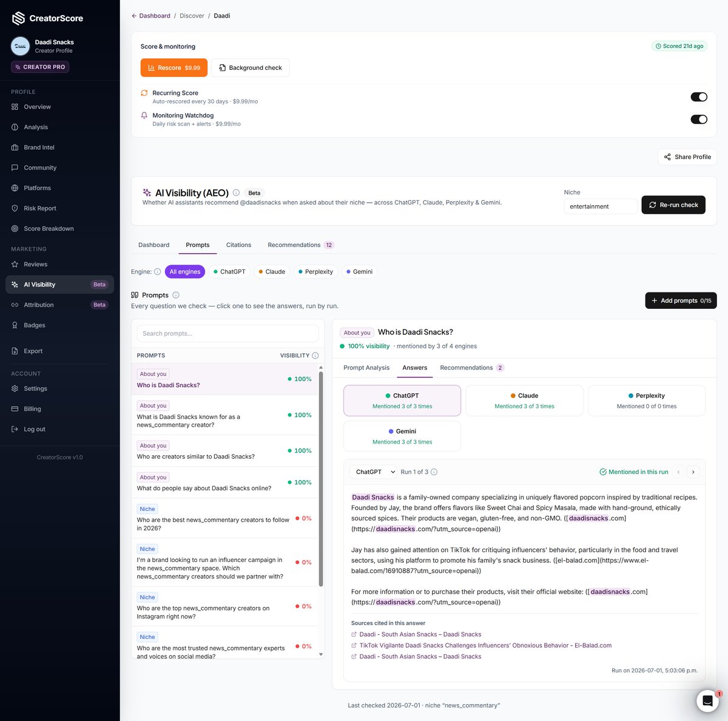The width and height of the screenshot is (728, 721).
Task: Click the Share Profile button
Action: 687,157
